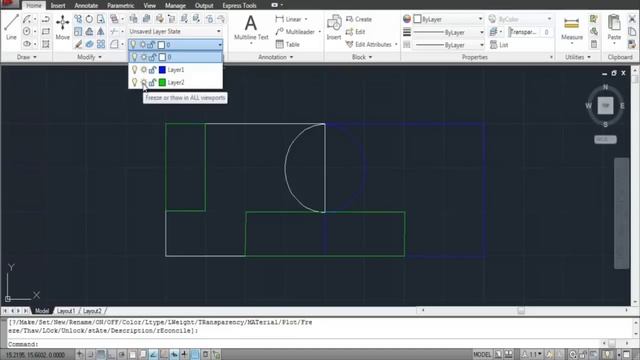Click Edit block

[356, 32]
